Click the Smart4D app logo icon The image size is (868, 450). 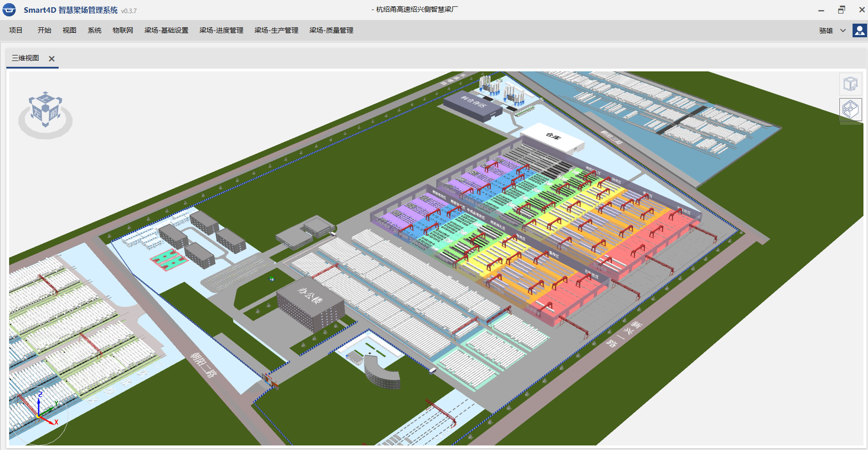(x=10, y=10)
